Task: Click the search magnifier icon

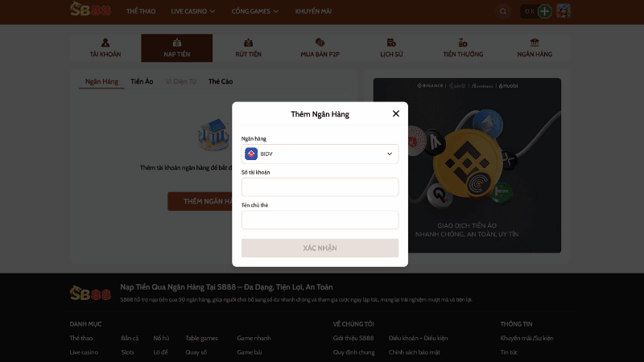Action: point(504,11)
